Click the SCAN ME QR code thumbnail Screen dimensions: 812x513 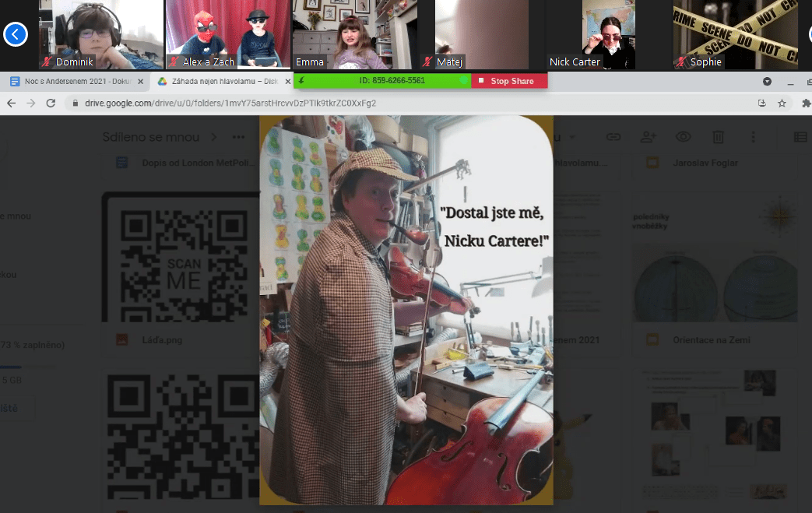coord(181,257)
